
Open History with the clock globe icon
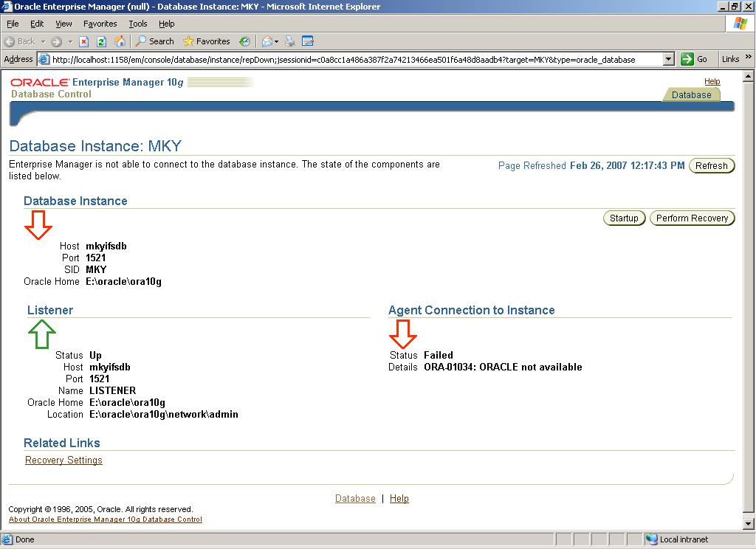point(245,41)
